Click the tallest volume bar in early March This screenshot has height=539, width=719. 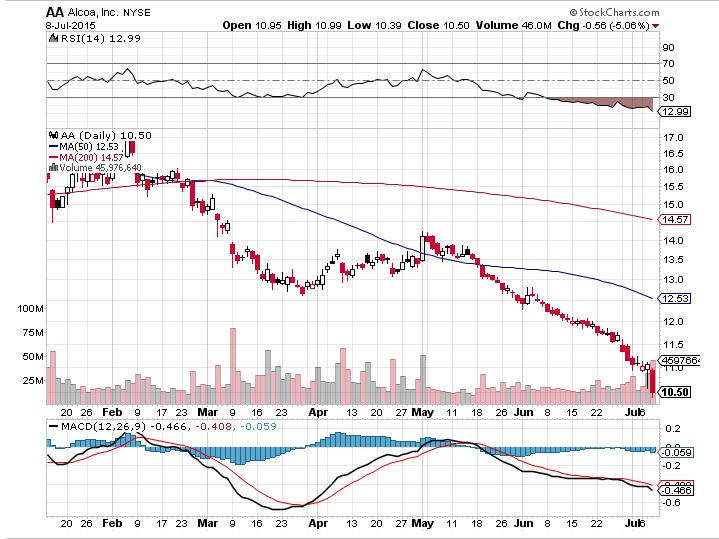[x=232, y=366]
